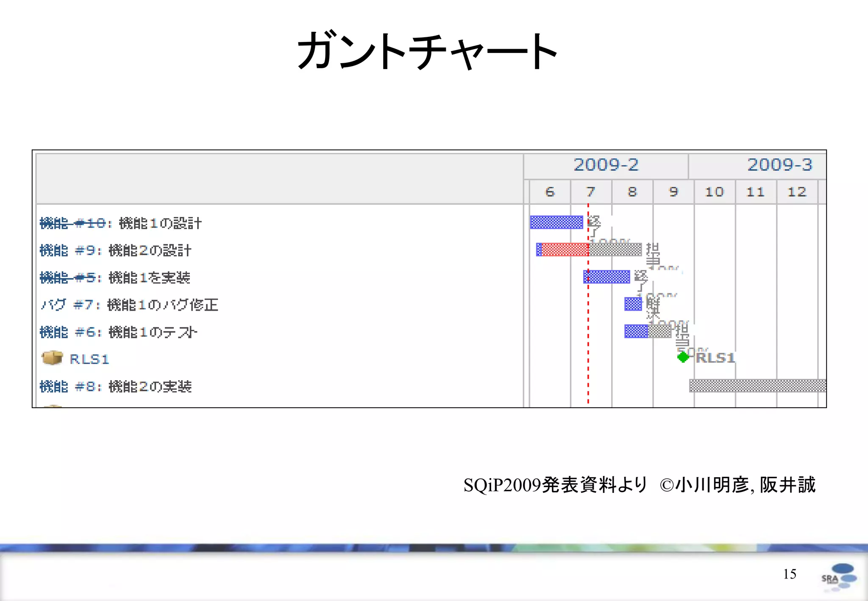Click week 11 column header
The image size is (868, 601).
(756, 192)
